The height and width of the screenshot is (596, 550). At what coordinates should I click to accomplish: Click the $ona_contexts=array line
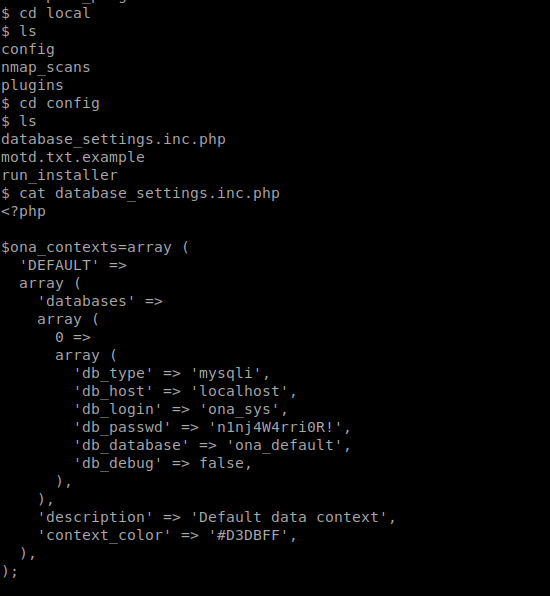[x=95, y=247]
